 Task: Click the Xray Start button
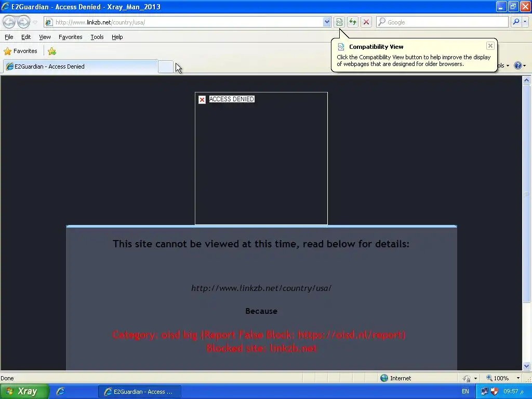pos(24,391)
